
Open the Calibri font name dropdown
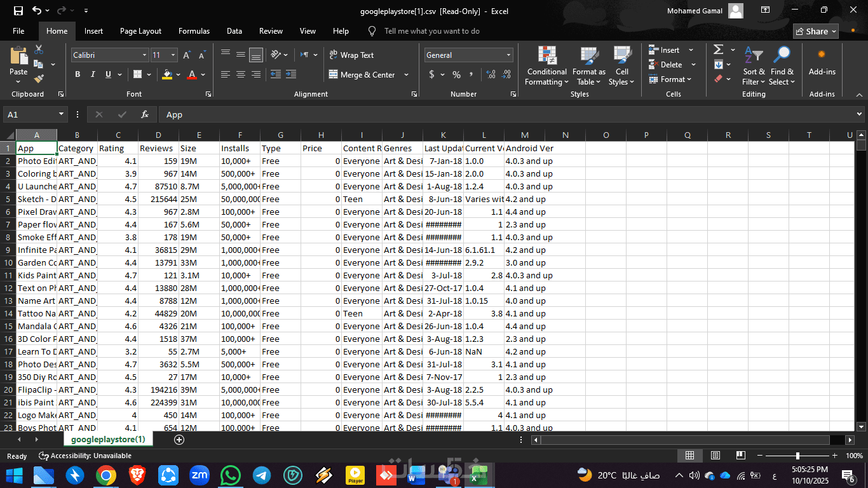point(144,55)
